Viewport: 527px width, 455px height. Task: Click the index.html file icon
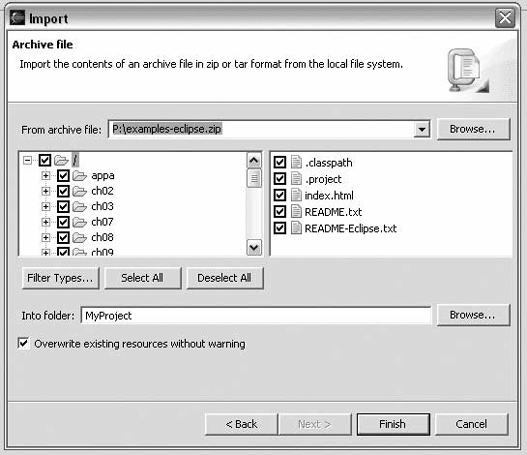tap(296, 195)
